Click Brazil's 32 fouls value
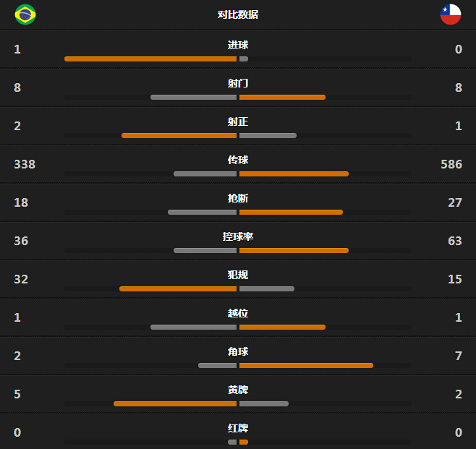Viewport: 476px width, 449px height. click(21, 279)
